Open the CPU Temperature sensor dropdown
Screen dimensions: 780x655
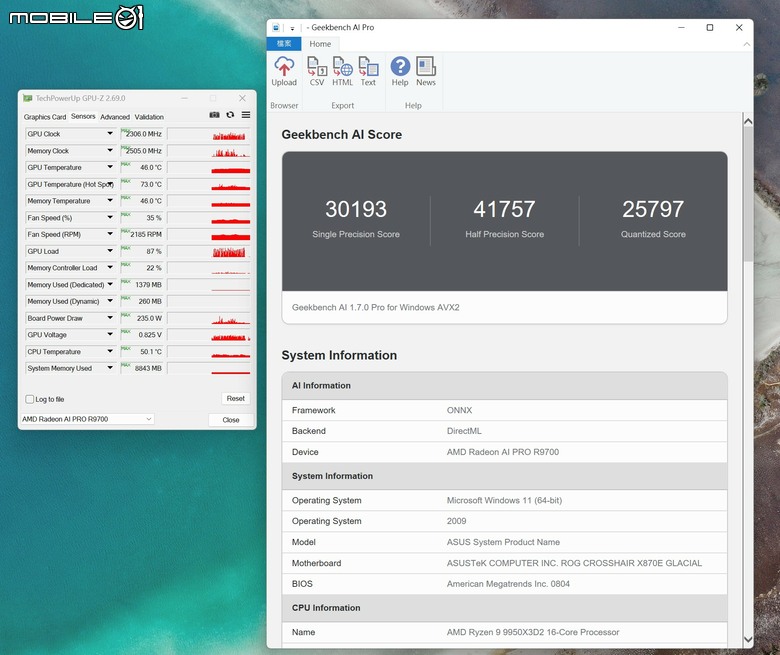point(110,352)
